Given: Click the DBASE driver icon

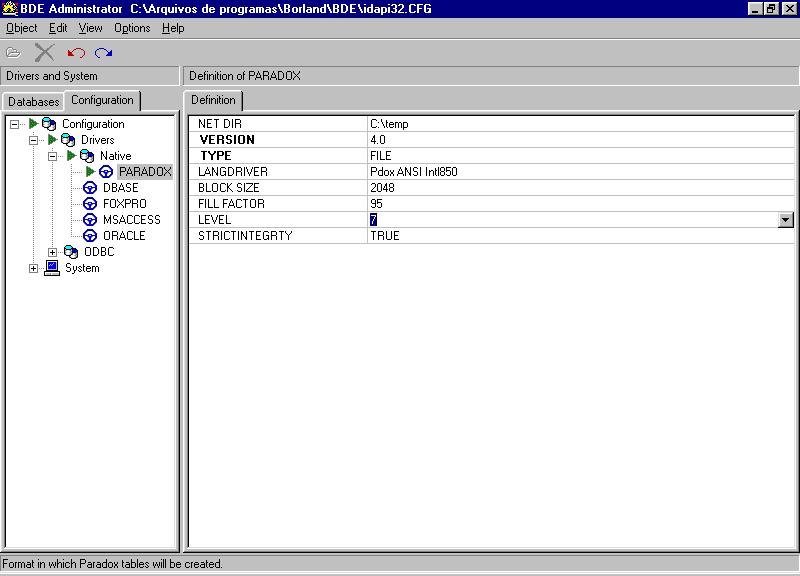Looking at the screenshot, I should pyautogui.click(x=90, y=188).
